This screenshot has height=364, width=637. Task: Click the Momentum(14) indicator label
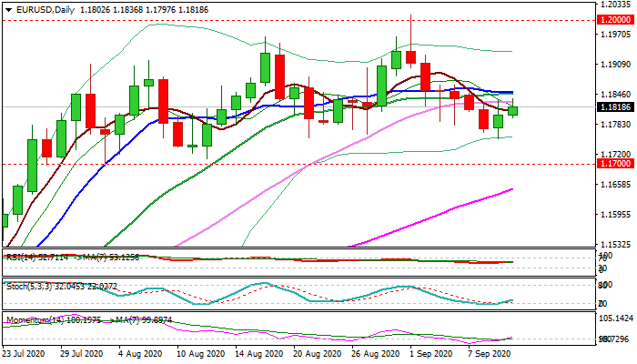pos(35,320)
